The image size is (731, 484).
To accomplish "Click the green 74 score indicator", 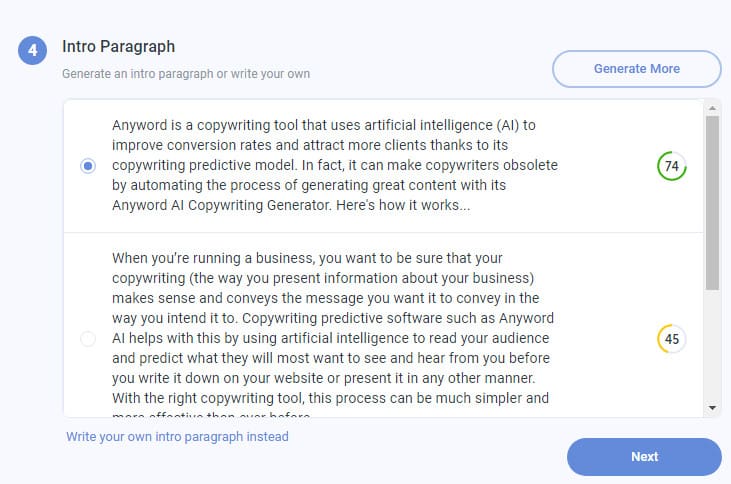I will [671, 166].
